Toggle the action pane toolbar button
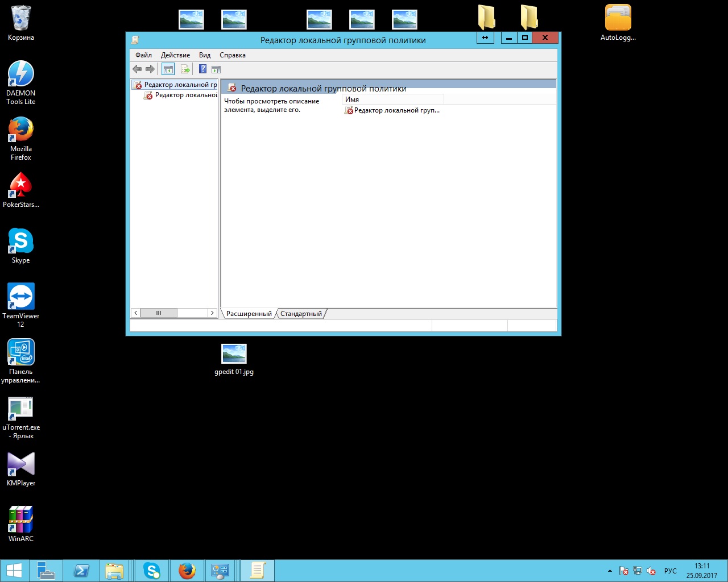This screenshot has width=728, height=582. [216, 69]
